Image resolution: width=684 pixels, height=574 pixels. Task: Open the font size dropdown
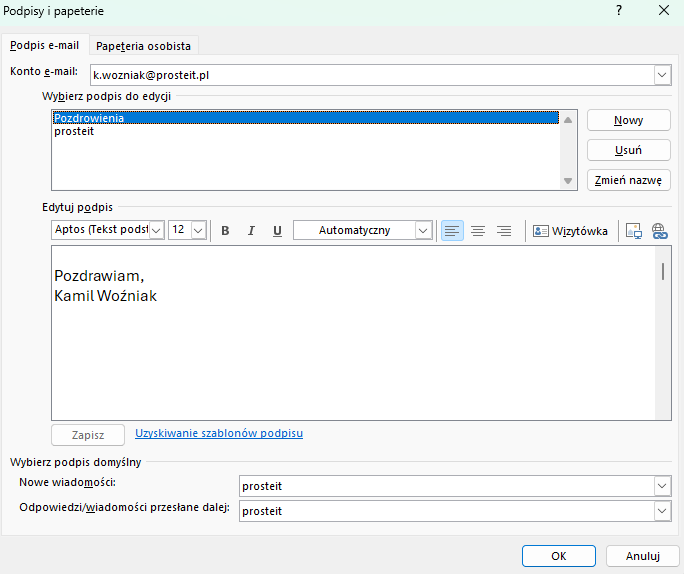coord(198,231)
